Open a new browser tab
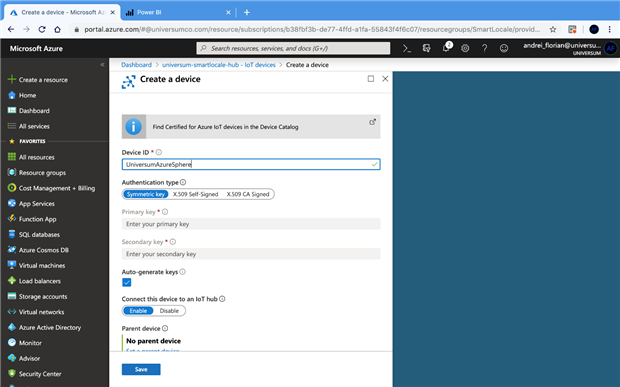Screen dimensions: 620x387 (x=247, y=12)
